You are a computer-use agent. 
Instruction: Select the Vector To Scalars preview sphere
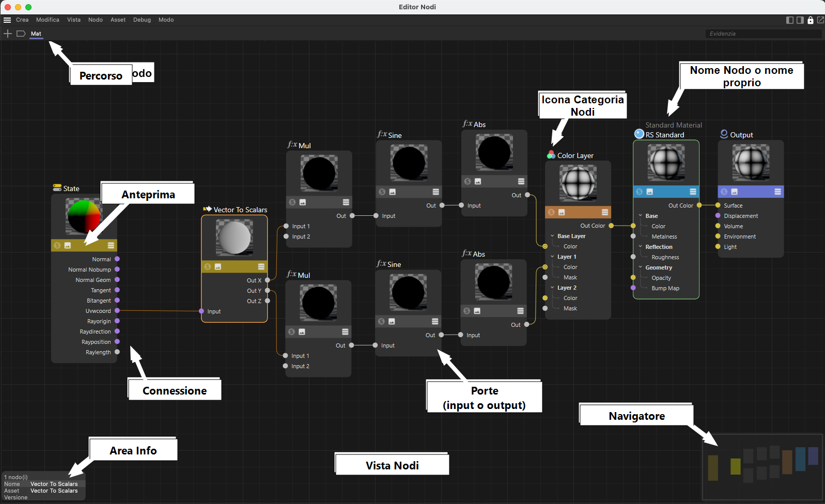pyautogui.click(x=235, y=238)
